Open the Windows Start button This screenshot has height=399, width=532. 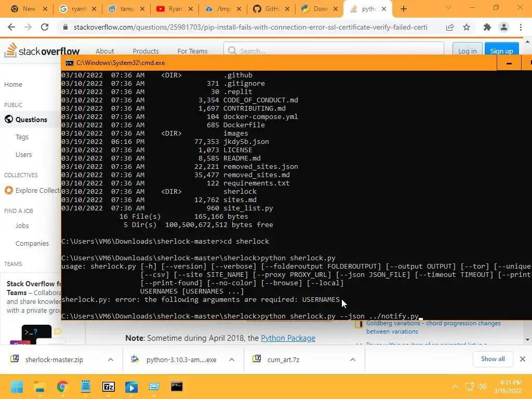pos(17,387)
